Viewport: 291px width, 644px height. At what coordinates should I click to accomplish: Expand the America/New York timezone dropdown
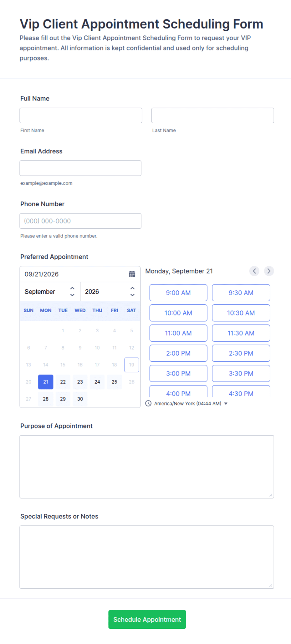pos(191,403)
